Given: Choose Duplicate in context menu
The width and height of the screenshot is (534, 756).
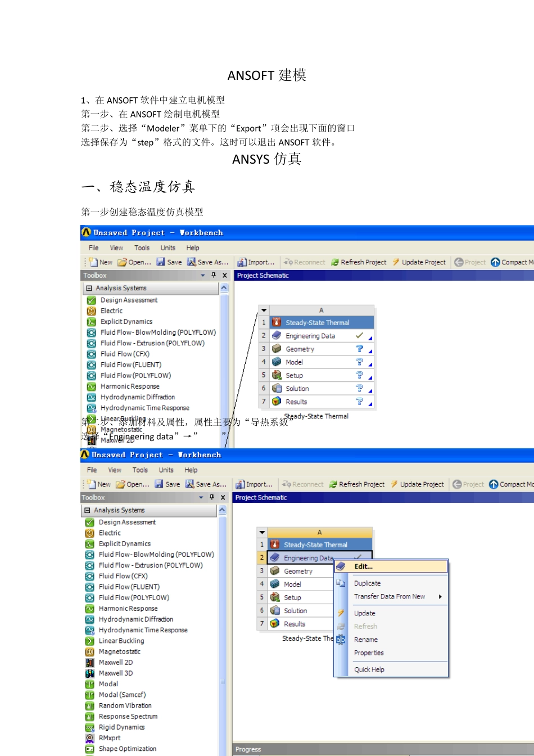Looking at the screenshot, I should pos(368,583).
